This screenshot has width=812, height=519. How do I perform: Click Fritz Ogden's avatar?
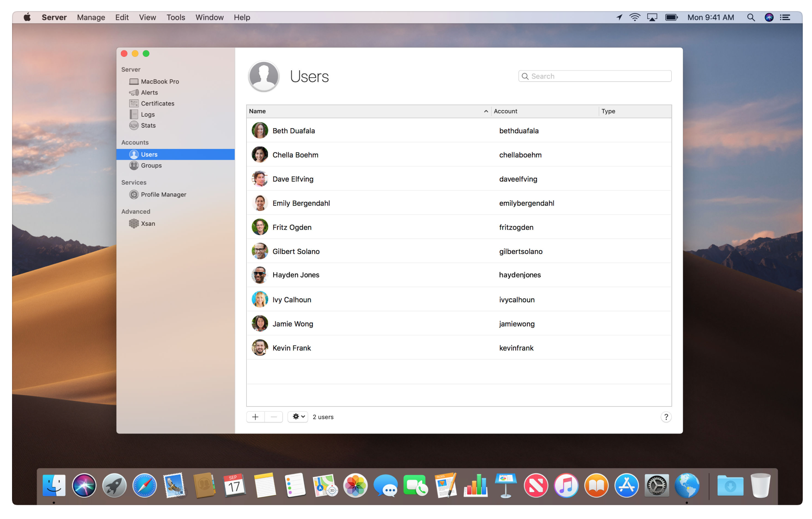coord(260,227)
